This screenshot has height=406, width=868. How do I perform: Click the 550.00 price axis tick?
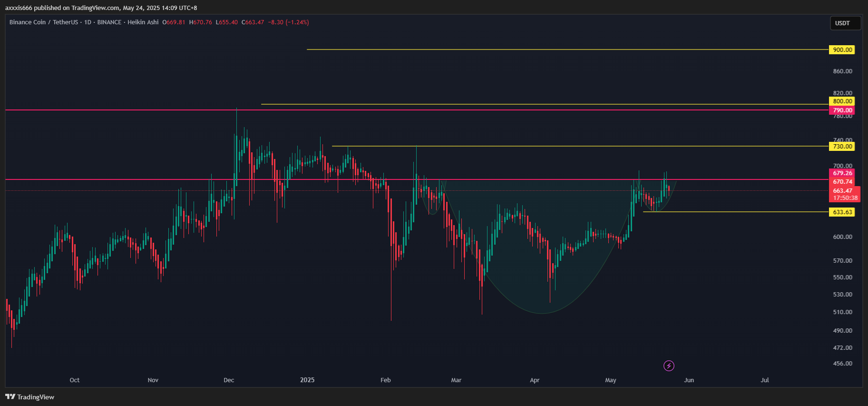(x=842, y=277)
